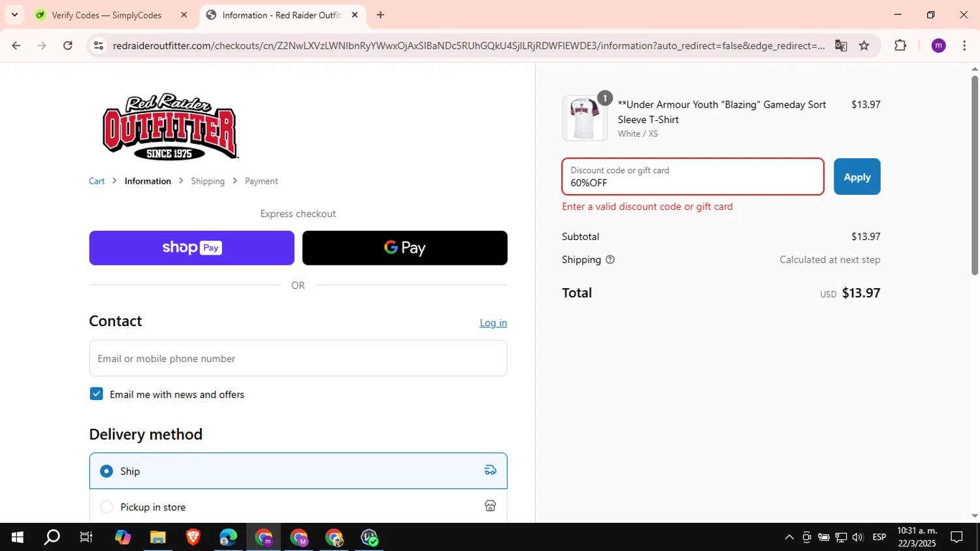
Task: Go to Cart breadcrumb link
Action: pos(97,181)
